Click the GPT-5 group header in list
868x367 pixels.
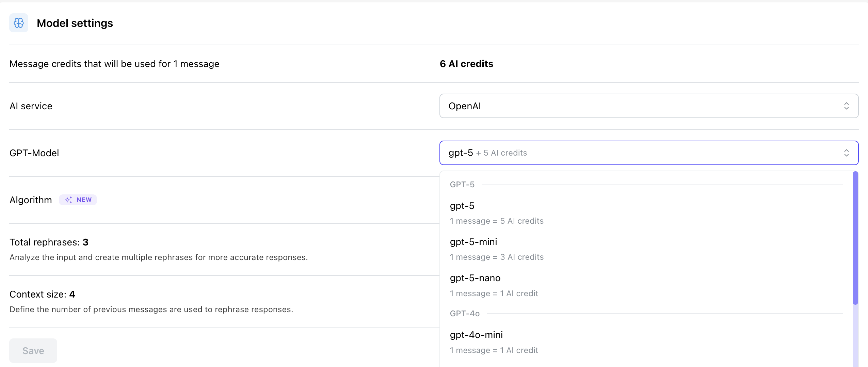point(462,185)
